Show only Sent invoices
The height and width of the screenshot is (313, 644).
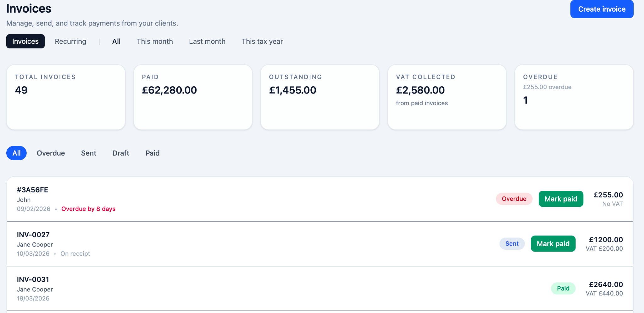[x=88, y=153]
